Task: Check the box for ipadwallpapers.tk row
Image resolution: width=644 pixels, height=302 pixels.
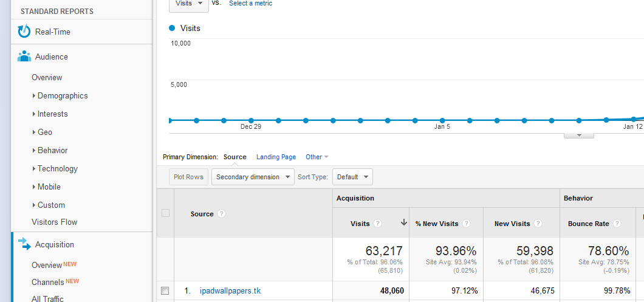Action: click(165, 291)
